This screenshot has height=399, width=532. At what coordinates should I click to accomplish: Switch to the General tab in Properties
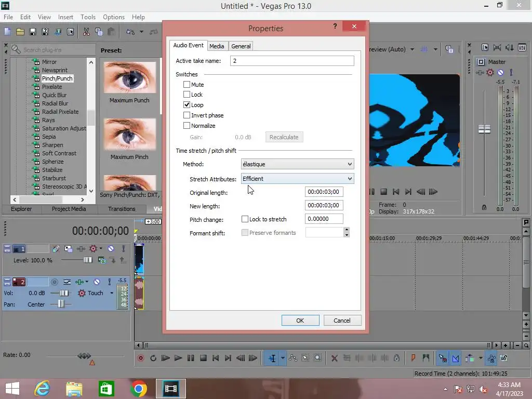point(241,46)
